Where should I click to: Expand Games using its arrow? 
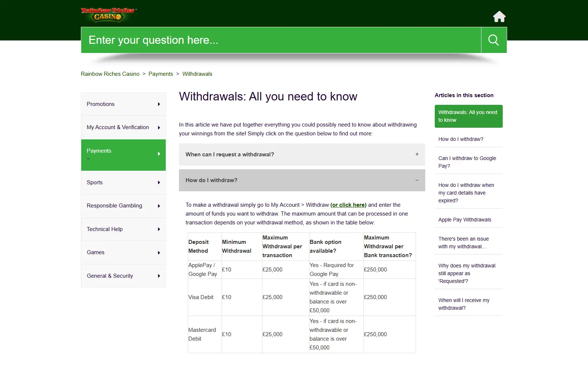159,253
